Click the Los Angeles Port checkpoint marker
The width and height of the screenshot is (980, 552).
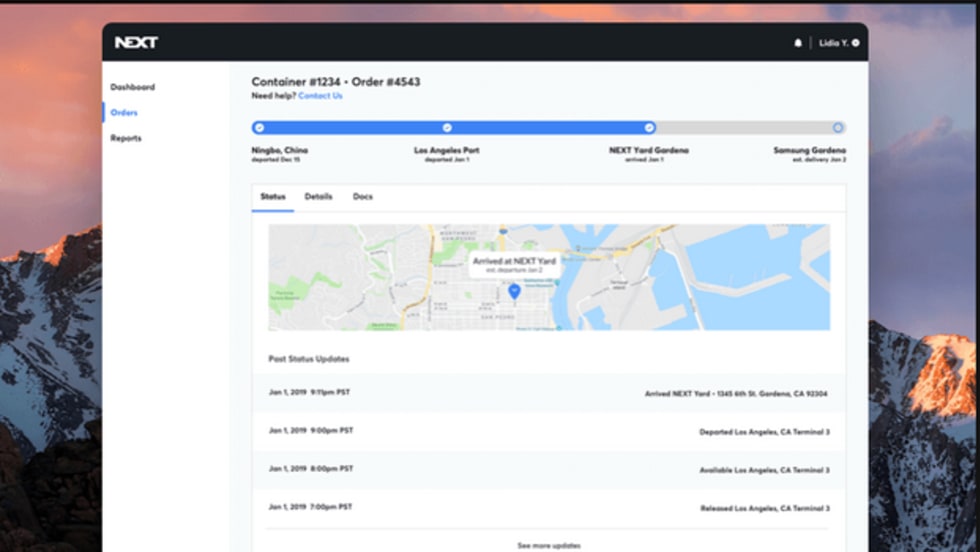pyautogui.click(x=447, y=128)
